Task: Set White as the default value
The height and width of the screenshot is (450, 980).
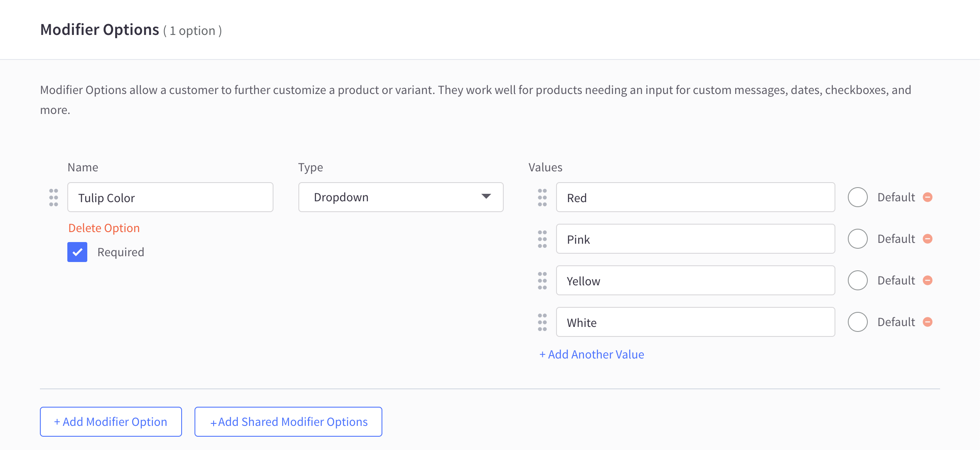Action: point(858,322)
